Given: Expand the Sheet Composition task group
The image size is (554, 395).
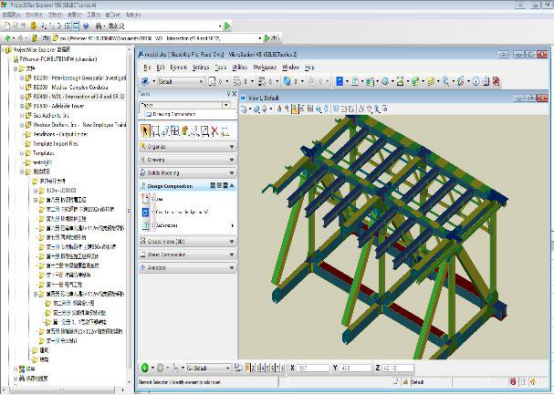Looking at the screenshot, I should (188, 254).
